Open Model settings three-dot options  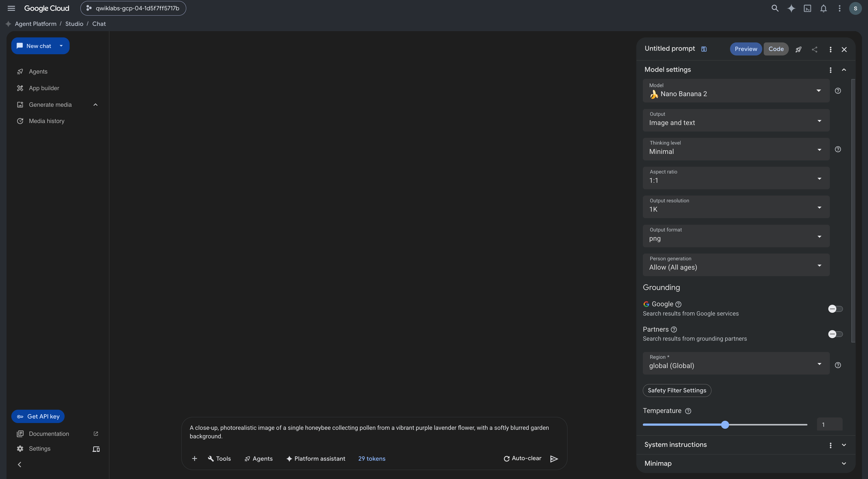[831, 70]
